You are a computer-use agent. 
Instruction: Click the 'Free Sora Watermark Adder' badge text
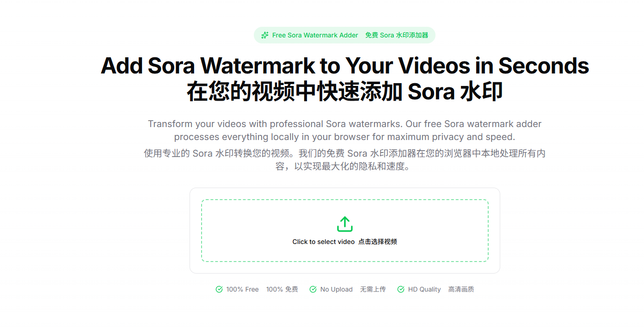coord(315,35)
